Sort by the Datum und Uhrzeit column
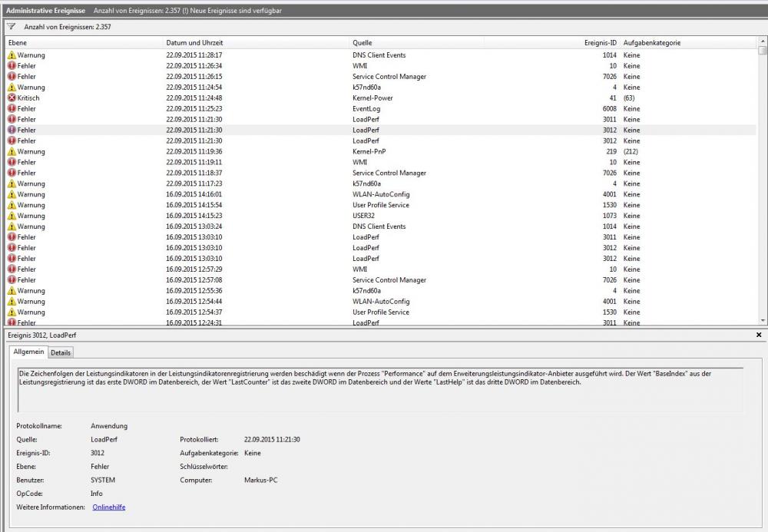Image resolution: width=768 pixels, height=532 pixels. point(194,42)
